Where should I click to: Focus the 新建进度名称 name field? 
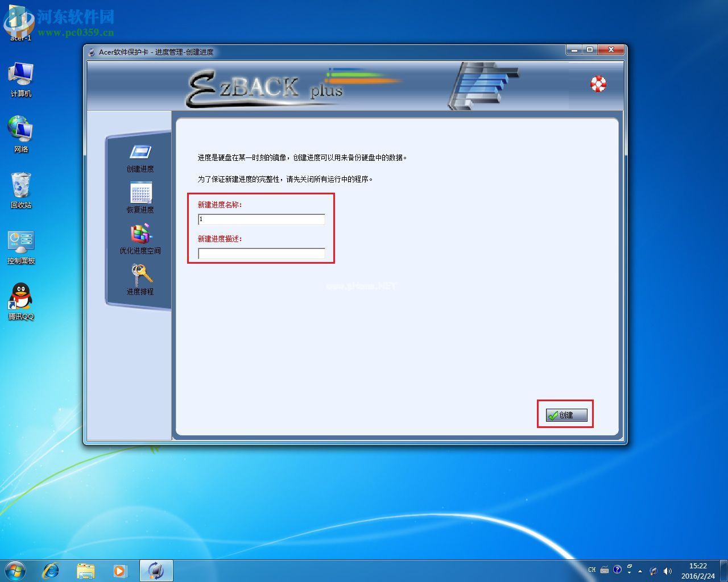(261, 219)
